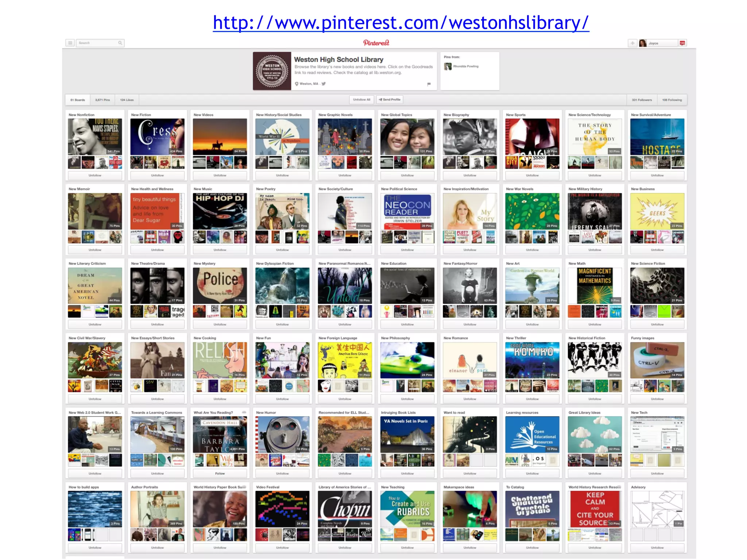Click the add pin plus icon
This screenshot has width=747, height=560.
coord(632,43)
